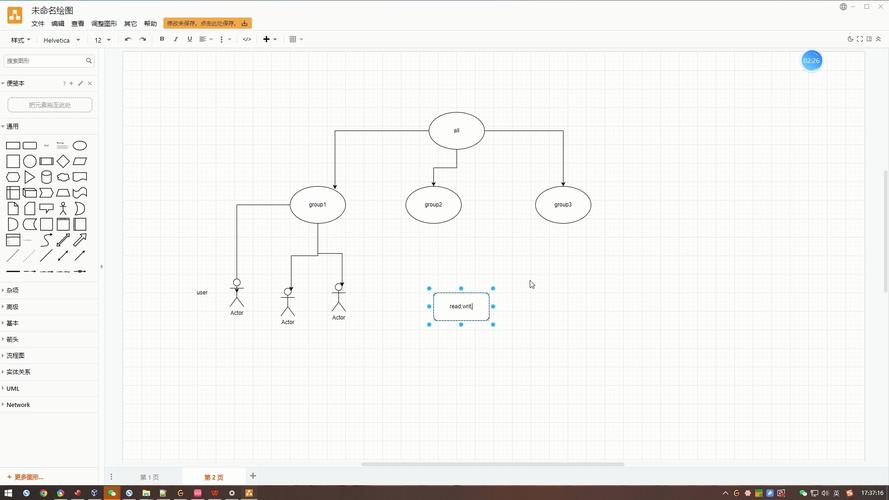Image resolution: width=889 pixels, height=500 pixels.
Task: Select the hexagon shape in palette
Action: [x=13, y=177]
